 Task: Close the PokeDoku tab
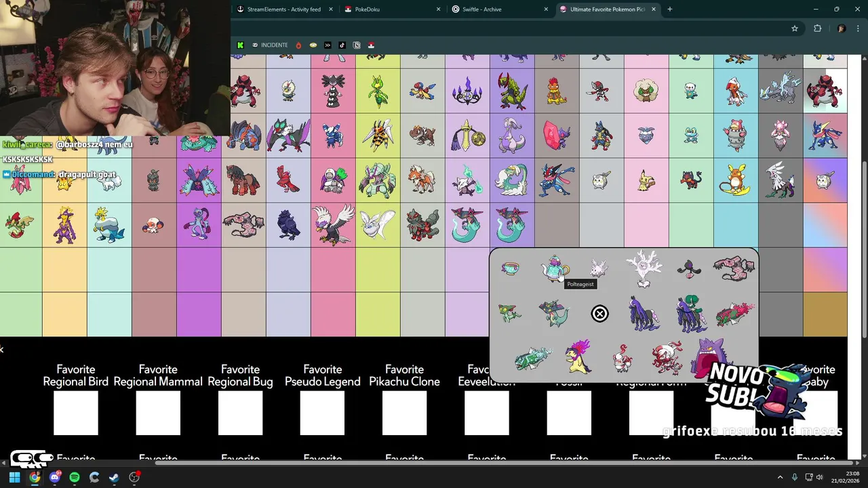coord(438,9)
